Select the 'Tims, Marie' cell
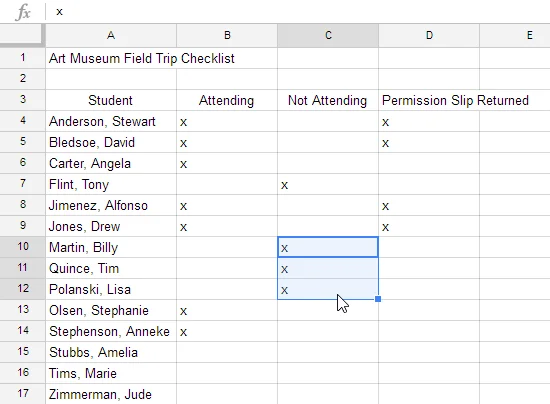Viewport: 550px width, 404px height. point(111,374)
